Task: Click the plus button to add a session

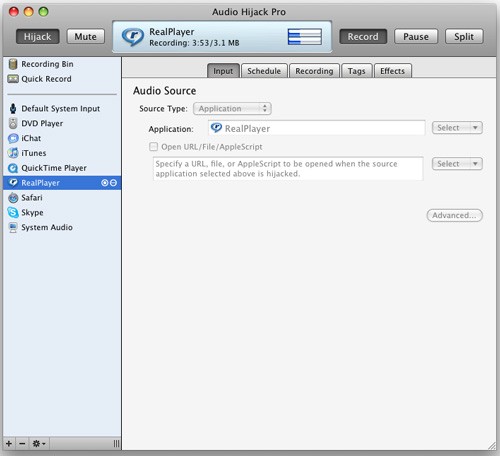Action: 9,444
